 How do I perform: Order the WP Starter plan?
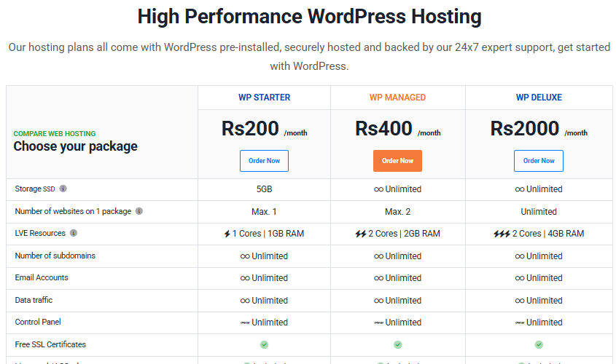tap(265, 161)
